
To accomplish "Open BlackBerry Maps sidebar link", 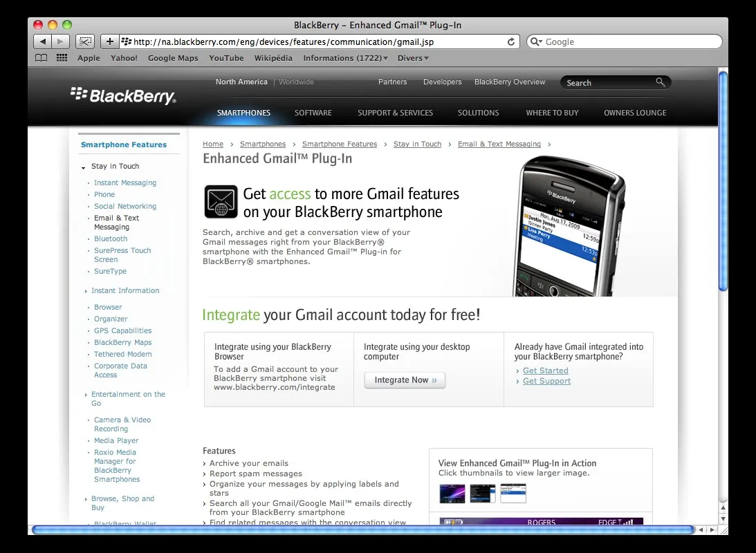I will pos(122,342).
